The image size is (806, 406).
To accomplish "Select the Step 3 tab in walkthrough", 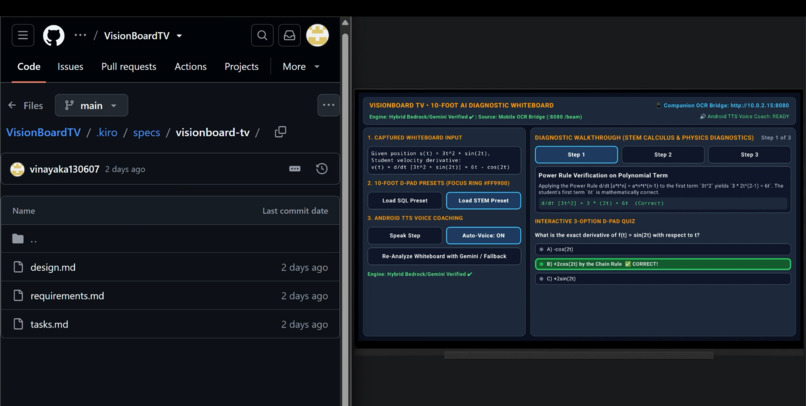I will (x=749, y=155).
